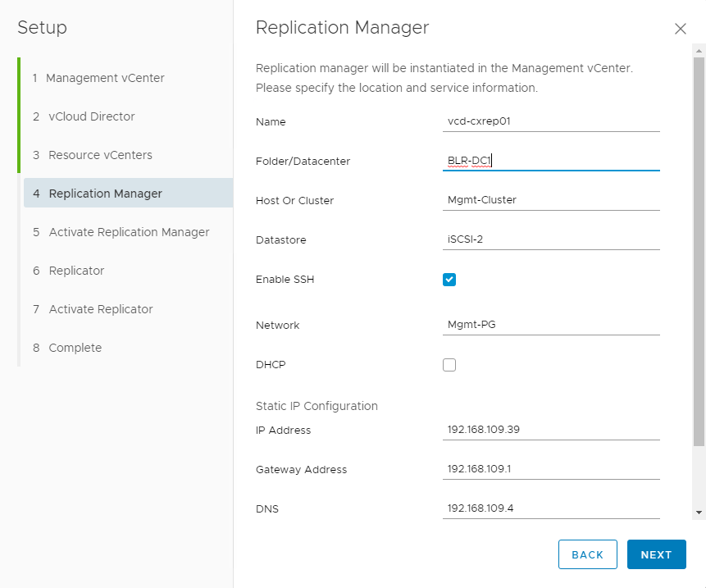The height and width of the screenshot is (588, 706).
Task: Edit the IP Address field
Action: click(x=550, y=430)
